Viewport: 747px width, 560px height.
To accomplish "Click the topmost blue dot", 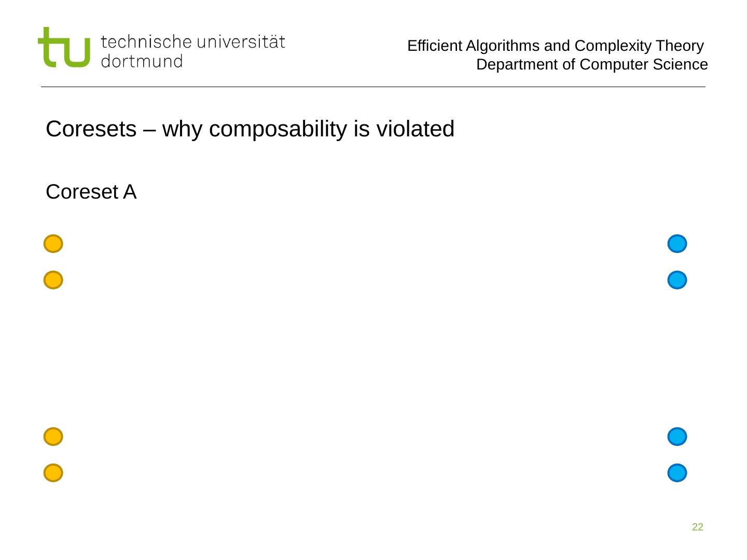I will [677, 244].
